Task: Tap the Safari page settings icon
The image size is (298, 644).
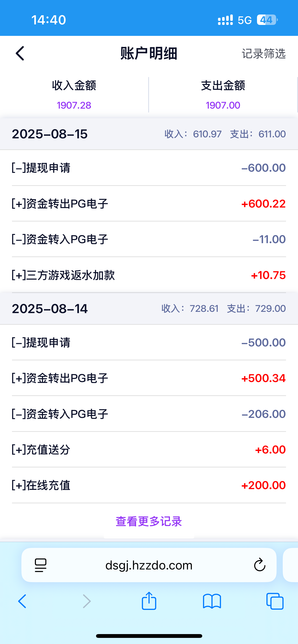Action: coord(40,565)
